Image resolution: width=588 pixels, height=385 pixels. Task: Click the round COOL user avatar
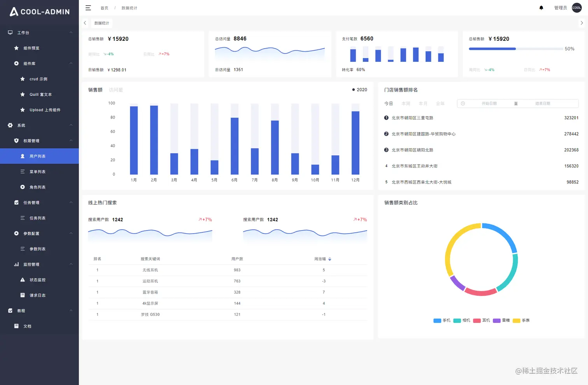coord(577,8)
